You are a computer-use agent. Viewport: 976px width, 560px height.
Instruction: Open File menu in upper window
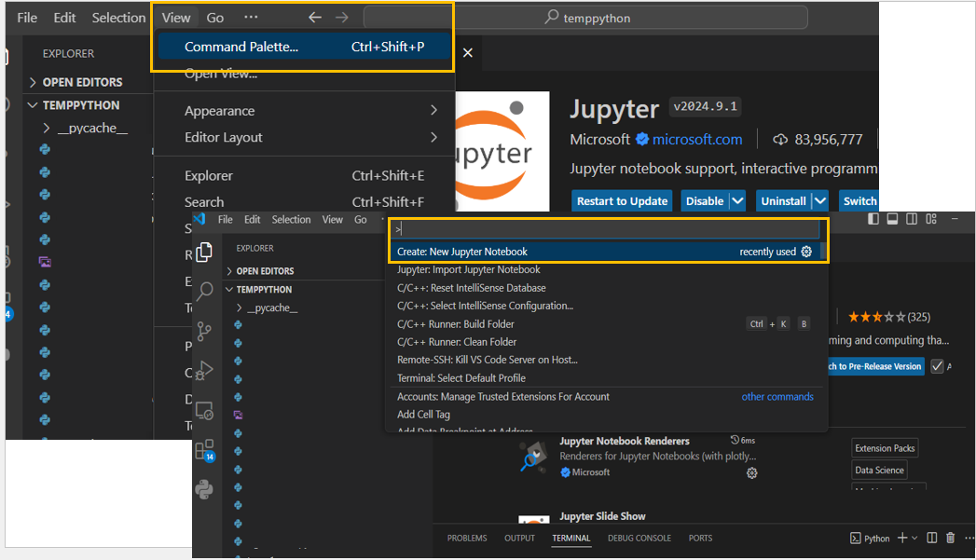[27, 18]
